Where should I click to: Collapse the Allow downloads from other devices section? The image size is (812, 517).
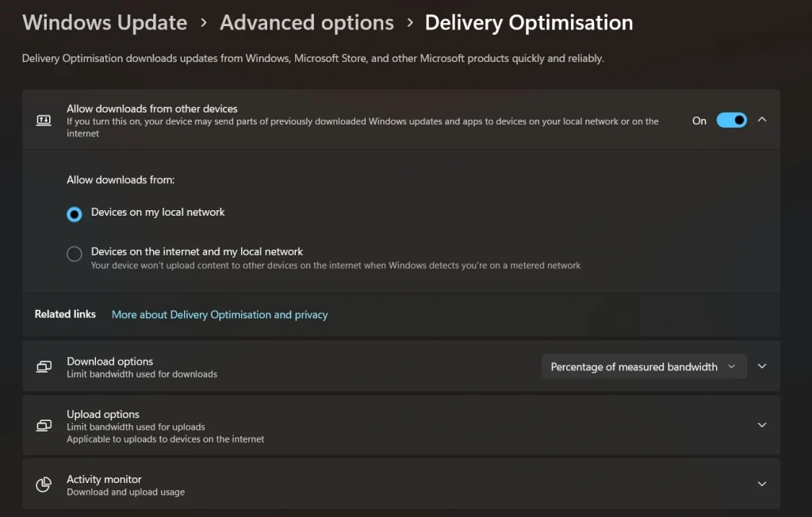pos(761,120)
